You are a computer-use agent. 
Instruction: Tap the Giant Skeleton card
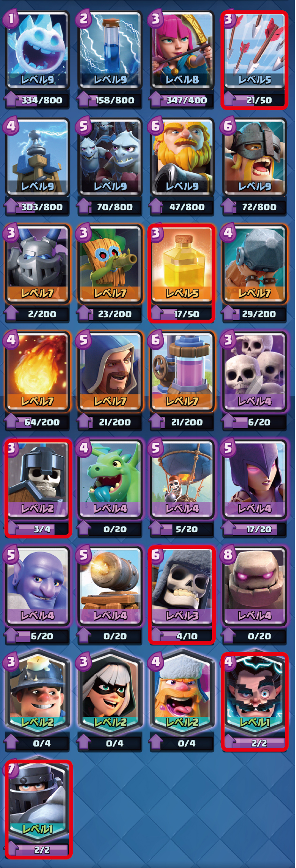pyautogui.click(x=182, y=586)
